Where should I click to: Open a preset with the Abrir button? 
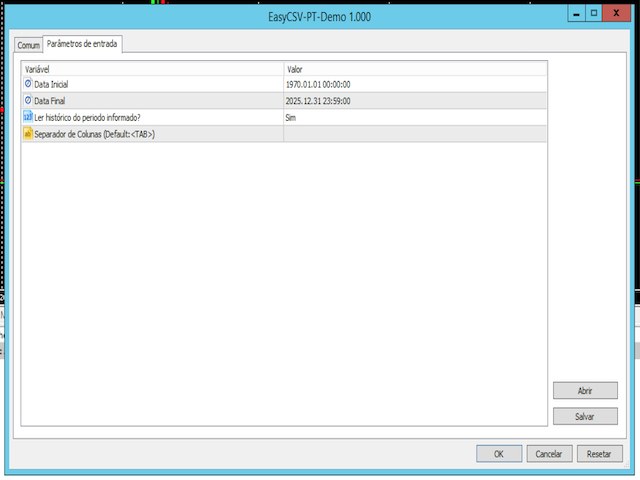[x=585, y=391]
